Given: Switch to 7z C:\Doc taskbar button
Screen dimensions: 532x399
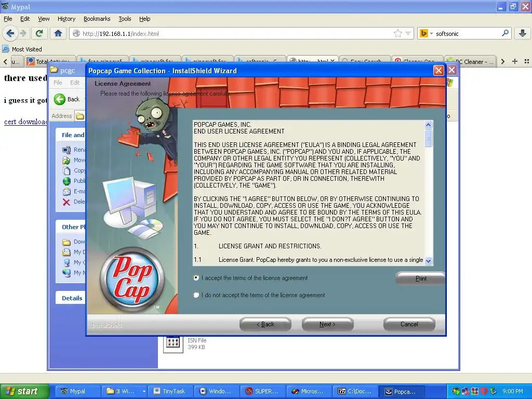Looking at the screenshot, I should coord(355,391).
